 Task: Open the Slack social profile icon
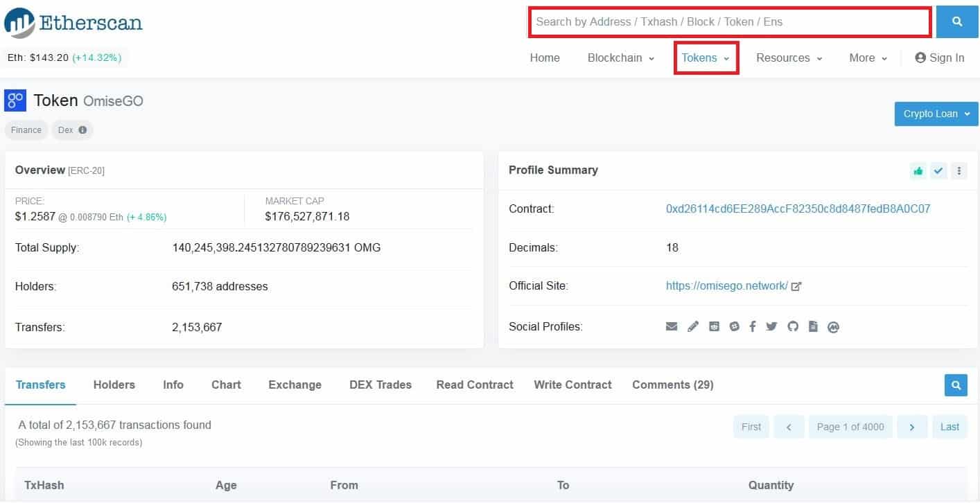pyautogui.click(x=734, y=326)
